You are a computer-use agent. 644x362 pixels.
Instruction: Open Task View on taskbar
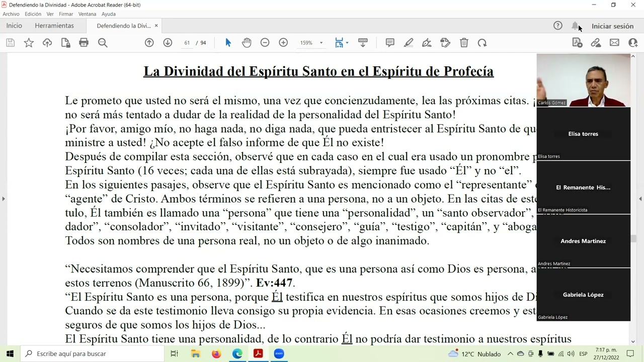175,354
